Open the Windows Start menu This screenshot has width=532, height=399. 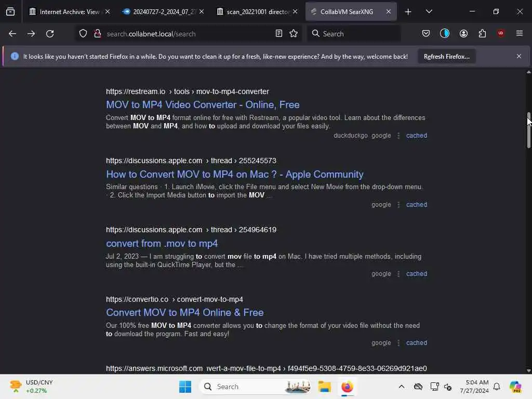coord(185,387)
